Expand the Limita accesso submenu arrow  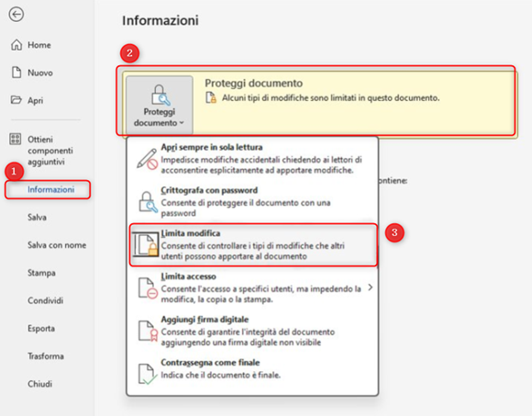click(371, 287)
